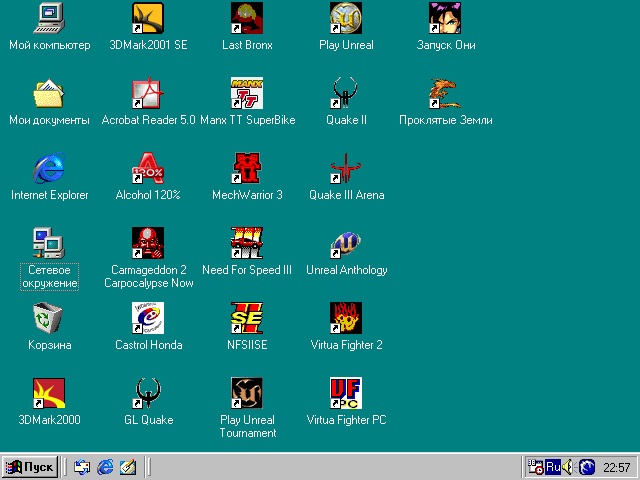Click the round blue tray icon
This screenshot has height=480, width=640.
587,467
